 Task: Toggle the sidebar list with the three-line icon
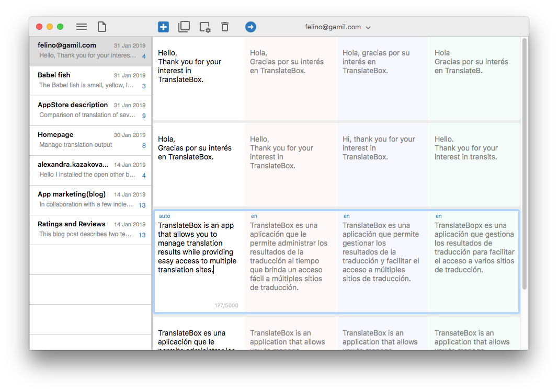point(82,27)
